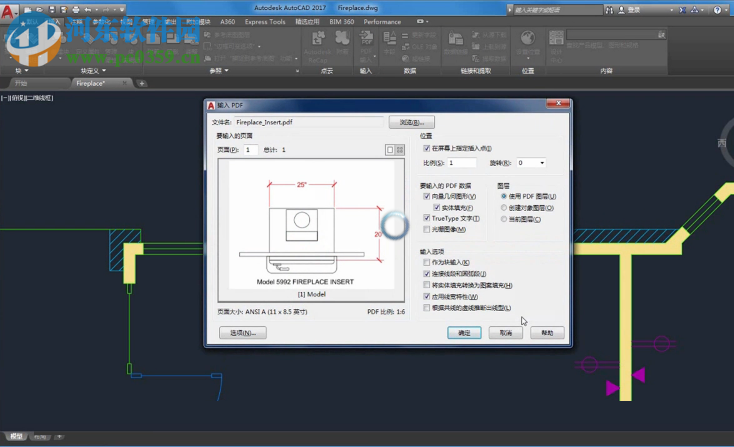Toggle 向量几何图形(V) (Vector geometry) checkbox
The image size is (734, 447).
426,196
